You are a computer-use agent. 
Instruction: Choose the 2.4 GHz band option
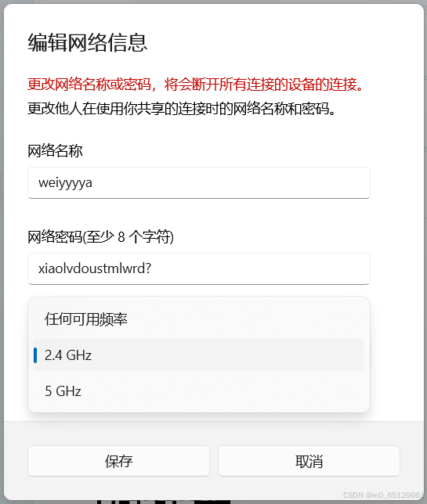199,355
